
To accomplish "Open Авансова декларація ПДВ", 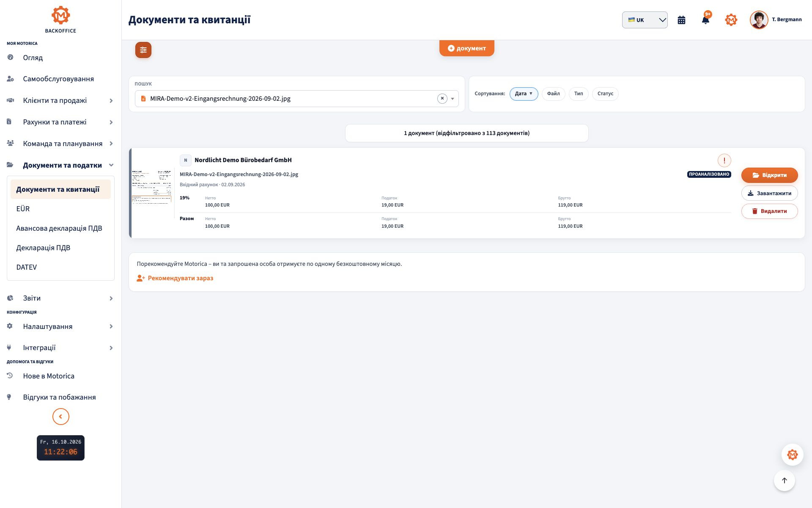I will coord(60,228).
